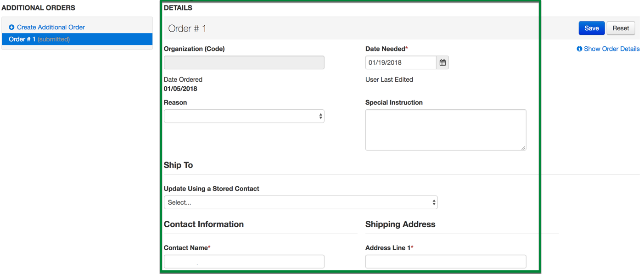The image size is (644, 274).
Task: Open the Show Order Details link
Action: pos(611,49)
